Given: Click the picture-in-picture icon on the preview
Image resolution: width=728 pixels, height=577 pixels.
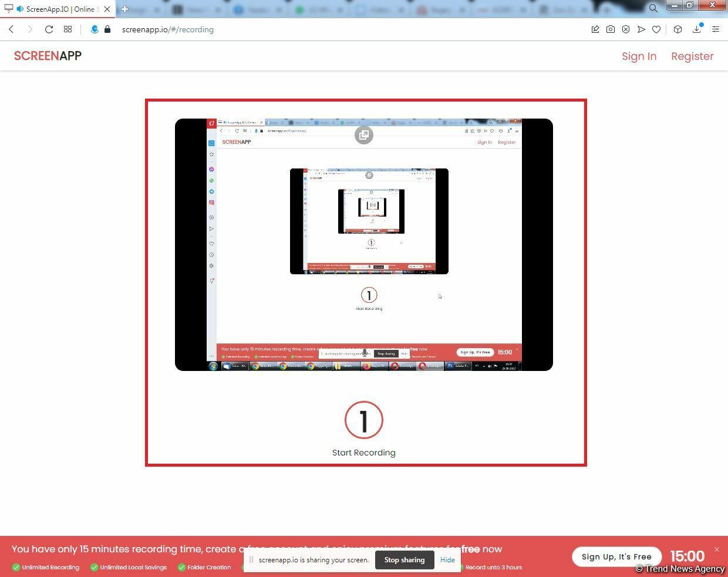Looking at the screenshot, I should click(x=364, y=135).
